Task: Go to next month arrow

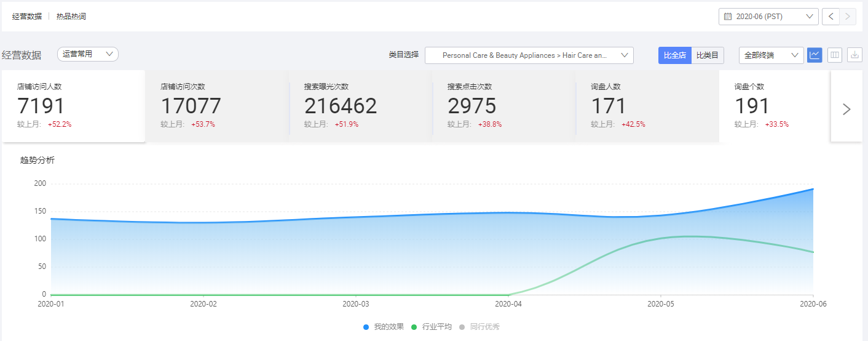Action: [x=848, y=17]
